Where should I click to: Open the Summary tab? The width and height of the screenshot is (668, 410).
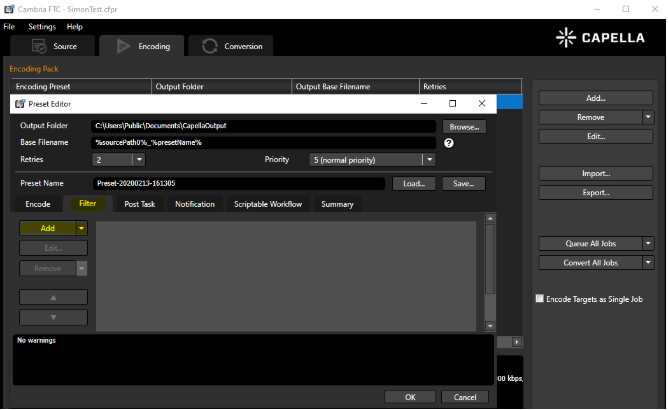[337, 204]
